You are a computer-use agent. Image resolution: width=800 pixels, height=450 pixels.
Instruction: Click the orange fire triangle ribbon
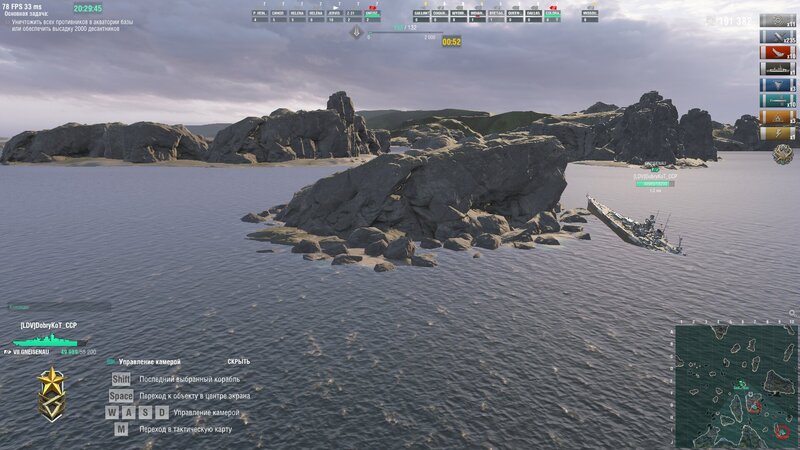pos(778,117)
